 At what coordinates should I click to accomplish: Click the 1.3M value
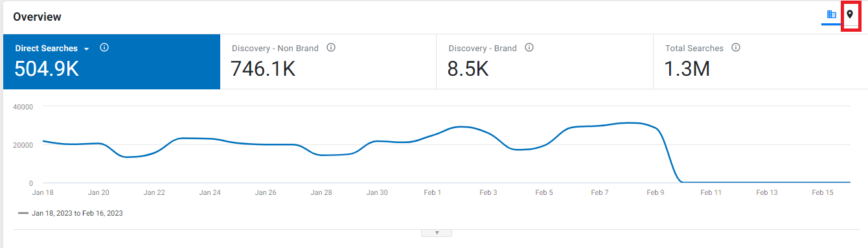pos(688,69)
